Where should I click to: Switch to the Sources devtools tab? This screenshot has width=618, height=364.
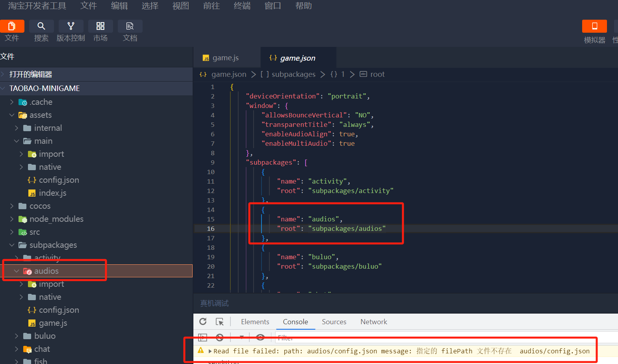[334, 322]
